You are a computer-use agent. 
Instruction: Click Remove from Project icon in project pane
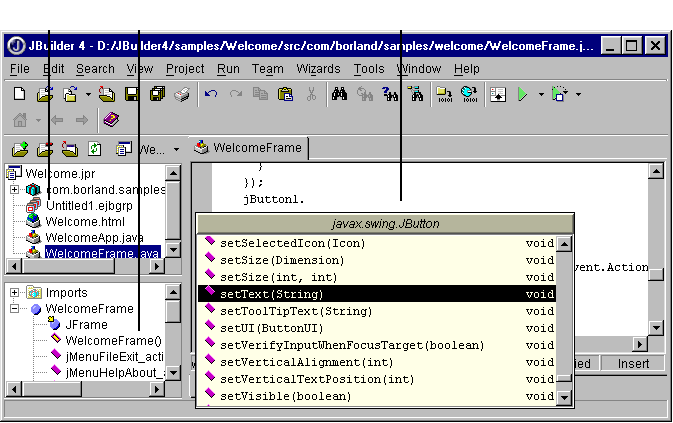click(45, 149)
